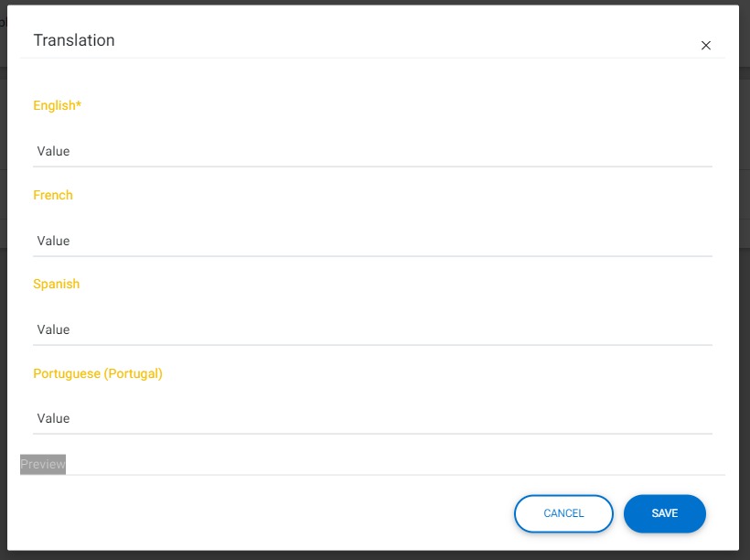Viewport: 750px width, 560px height.
Task: Select the Value placeholder under Portuguese
Action: click(53, 418)
